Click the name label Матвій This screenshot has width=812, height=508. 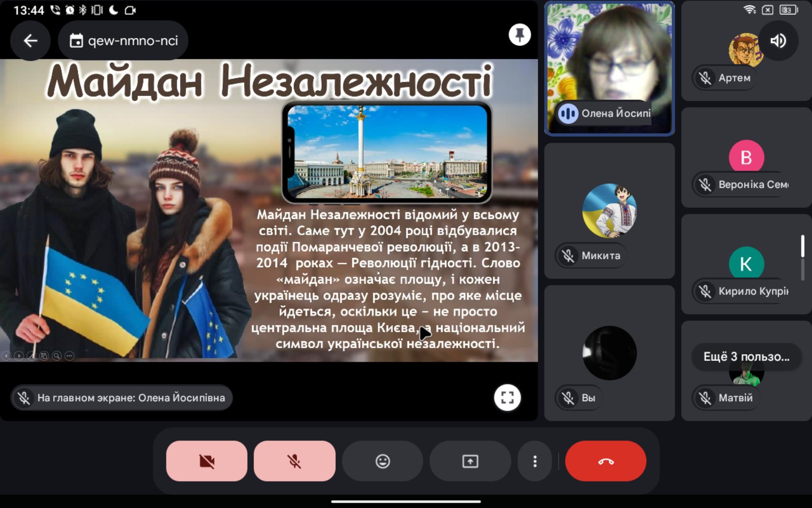pos(735,398)
